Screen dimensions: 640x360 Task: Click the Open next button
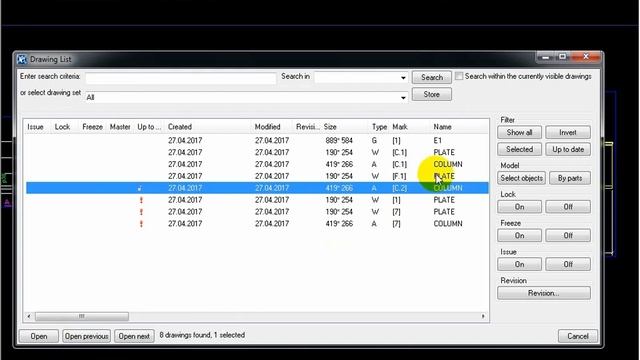(x=134, y=336)
